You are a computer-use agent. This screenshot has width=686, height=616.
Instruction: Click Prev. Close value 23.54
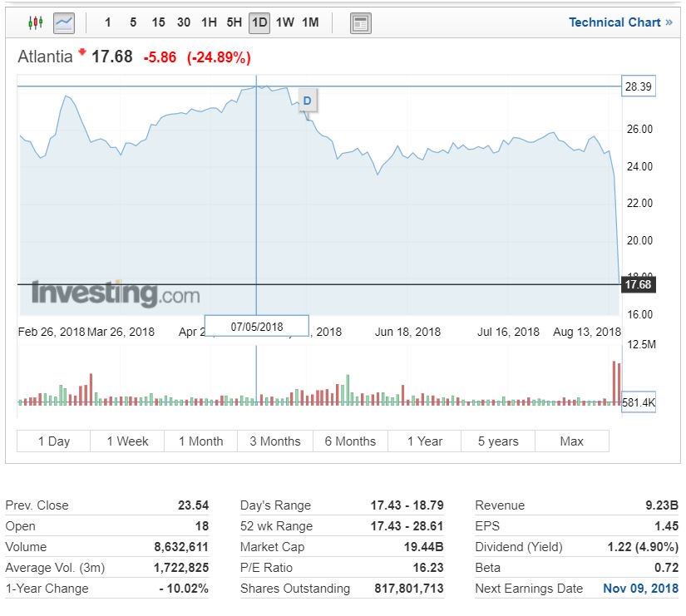pos(194,505)
